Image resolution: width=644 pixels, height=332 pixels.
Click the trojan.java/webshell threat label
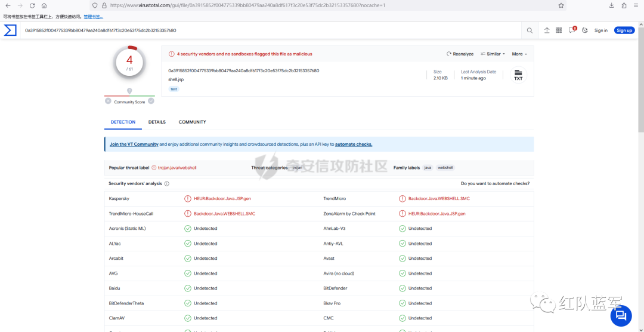pyautogui.click(x=178, y=168)
